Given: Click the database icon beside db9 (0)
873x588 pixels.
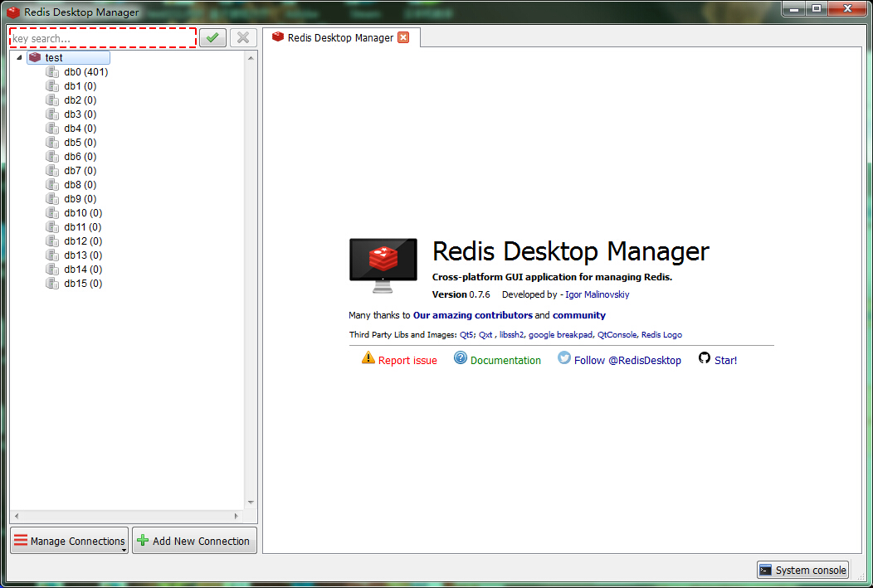Looking at the screenshot, I should (x=52, y=198).
